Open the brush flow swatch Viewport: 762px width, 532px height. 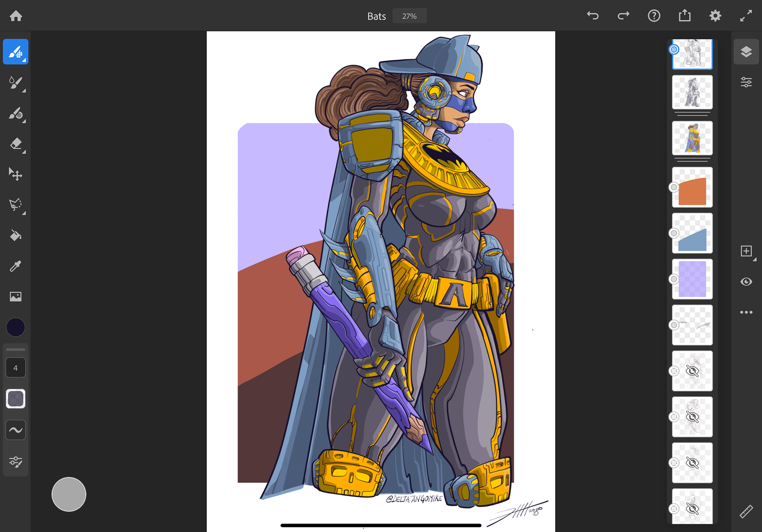pyautogui.click(x=16, y=399)
